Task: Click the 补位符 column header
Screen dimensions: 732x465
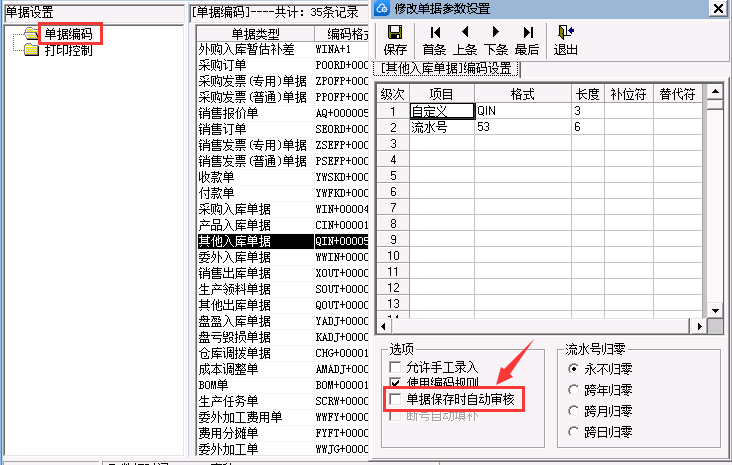Action: (629, 94)
